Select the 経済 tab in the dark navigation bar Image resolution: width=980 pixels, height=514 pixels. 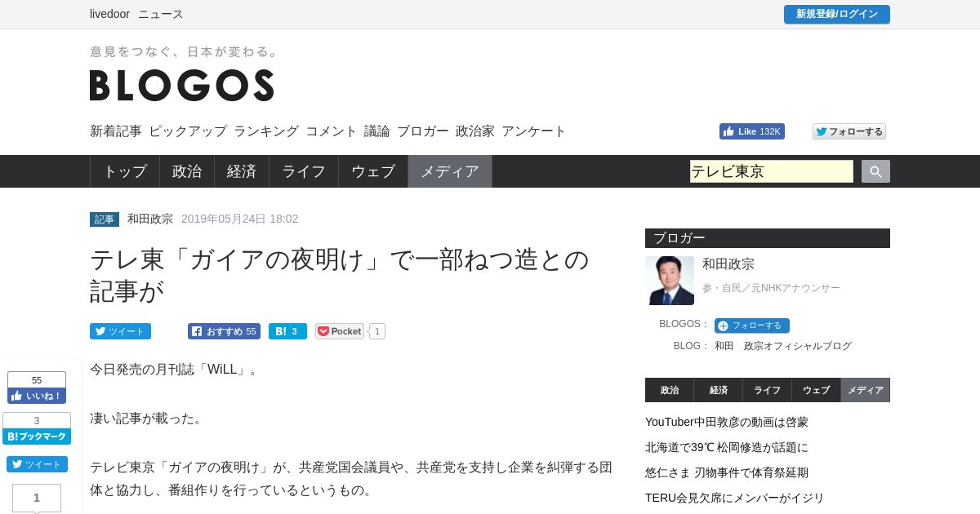pyautogui.click(x=242, y=171)
